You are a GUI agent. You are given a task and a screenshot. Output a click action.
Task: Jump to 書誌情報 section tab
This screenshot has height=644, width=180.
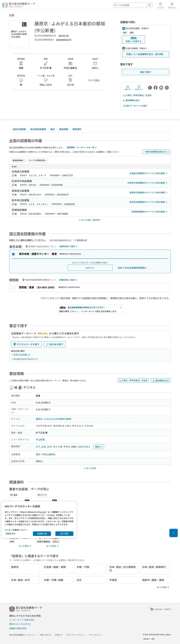(64, 129)
